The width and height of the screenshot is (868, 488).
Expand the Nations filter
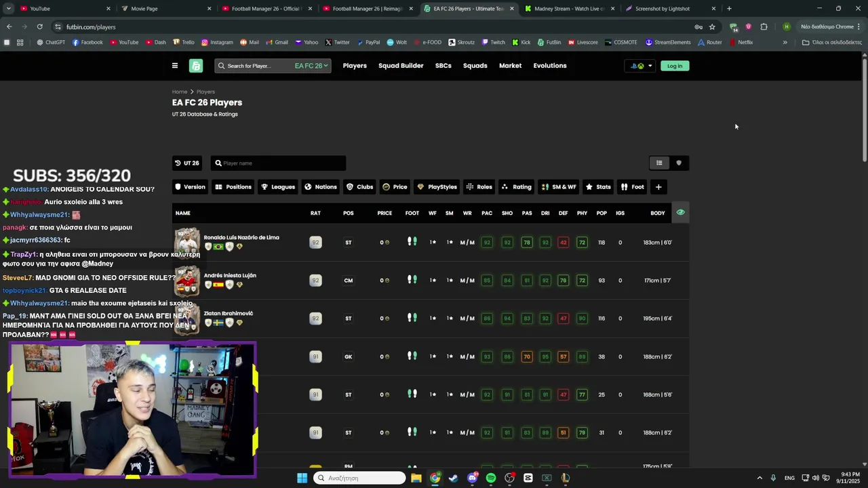[321, 187]
